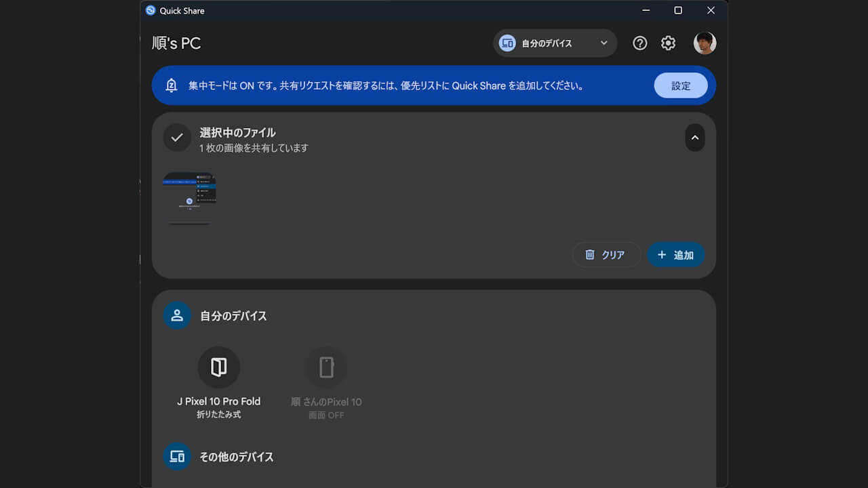Open the account profile avatar
This screenshot has height=488, width=868.
705,43
